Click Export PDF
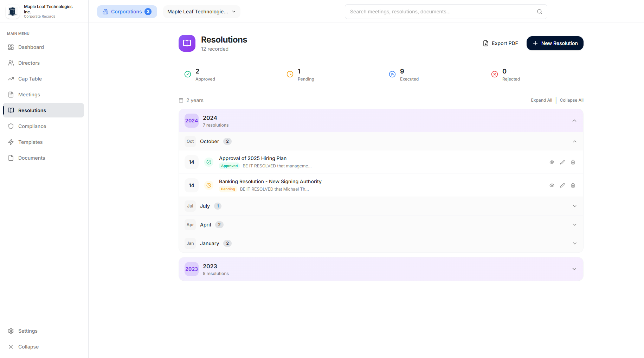644x358 pixels. [501, 43]
